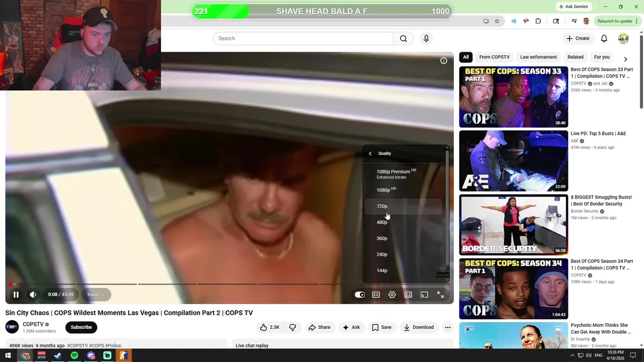Open Chrome media controls icon
Screen dimensions: 644x362
(x=574, y=21)
